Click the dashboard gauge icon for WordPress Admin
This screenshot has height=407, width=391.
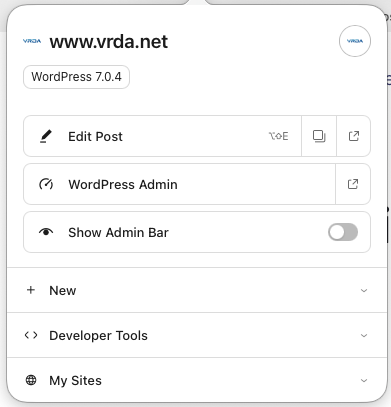click(x=46, y=184)
